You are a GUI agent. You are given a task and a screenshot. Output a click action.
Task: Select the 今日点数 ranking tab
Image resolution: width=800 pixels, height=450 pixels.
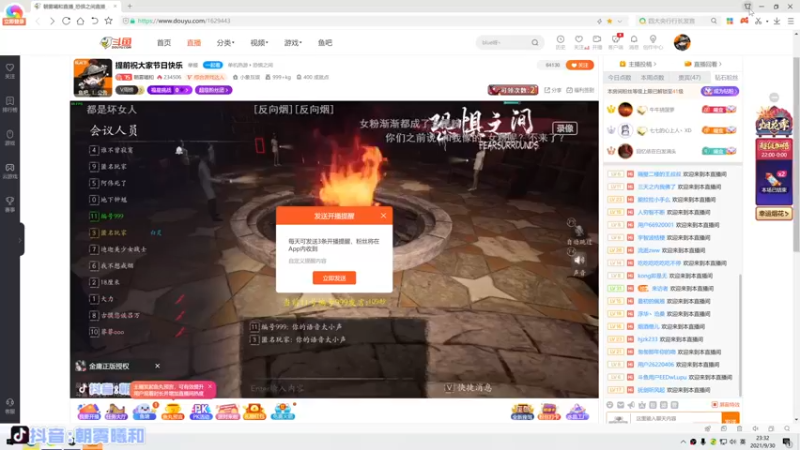click(x=619, y=78)
